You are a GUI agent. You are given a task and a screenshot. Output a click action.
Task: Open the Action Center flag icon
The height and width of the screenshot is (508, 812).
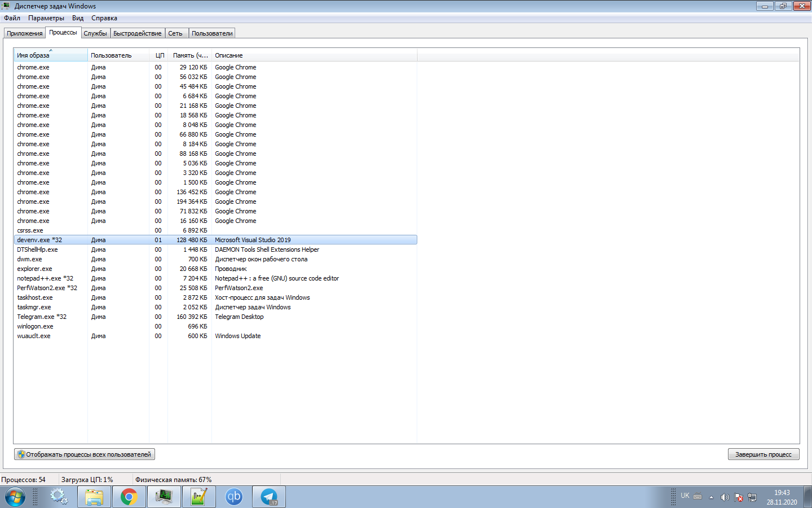tap(738, 497)
